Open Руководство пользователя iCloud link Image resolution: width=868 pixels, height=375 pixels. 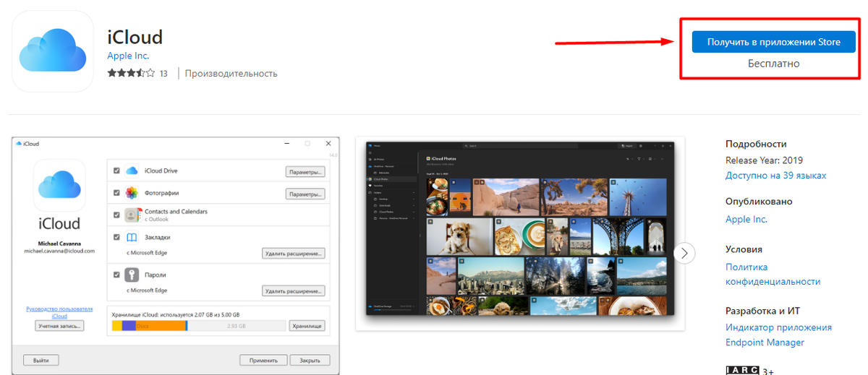[59, 313]
